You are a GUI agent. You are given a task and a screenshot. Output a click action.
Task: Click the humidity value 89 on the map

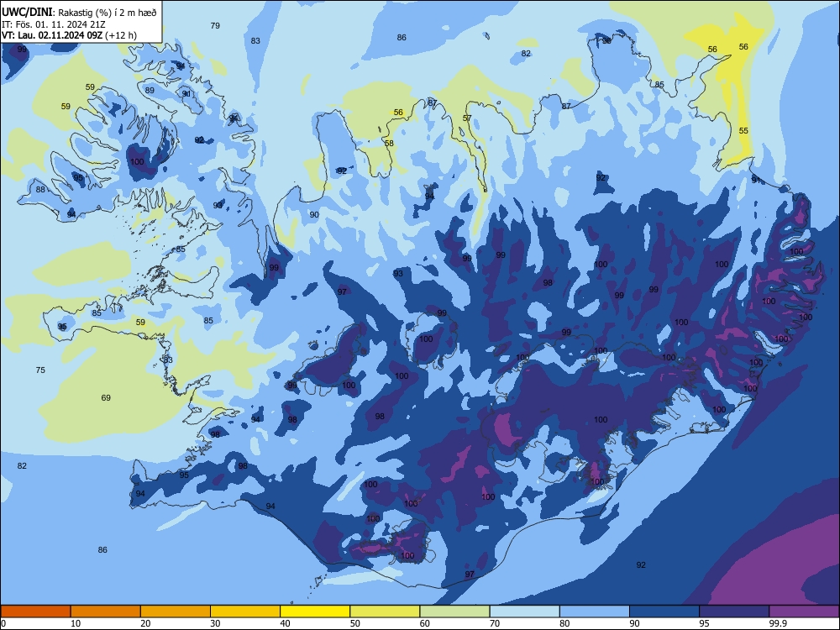150,91
